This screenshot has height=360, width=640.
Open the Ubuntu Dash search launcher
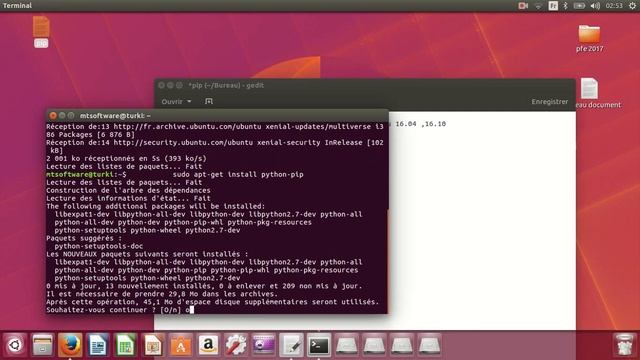pos(15,345)
